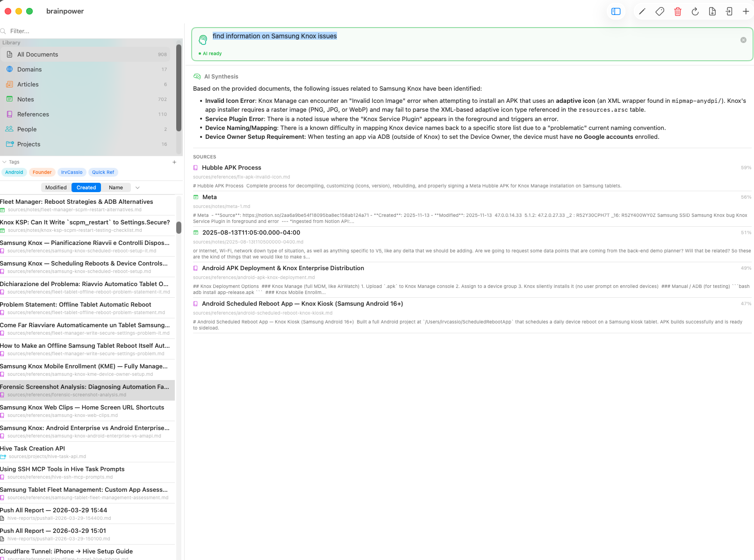
Task: Sort documents by Created
Action: 86,188
